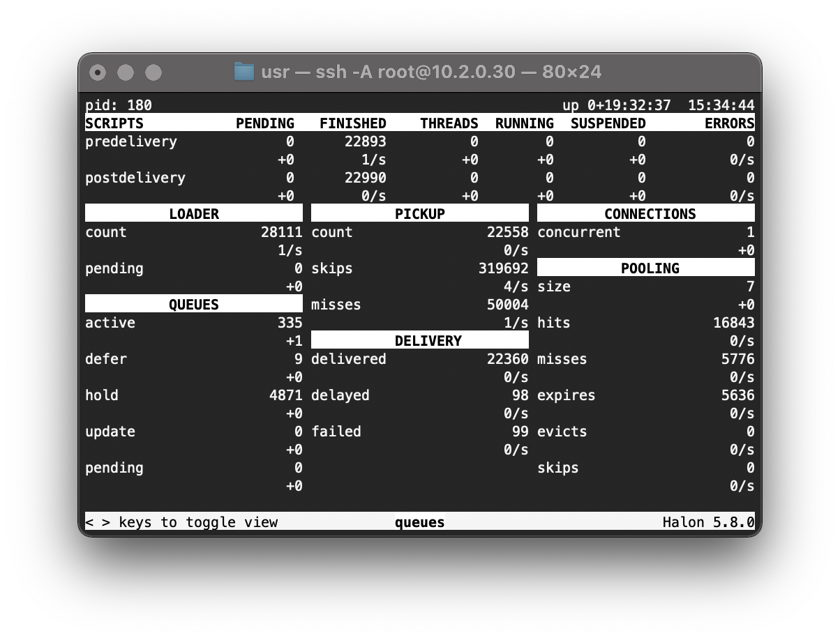
Task: Select the PICKUP section header
Action: [x=420, y=213]
